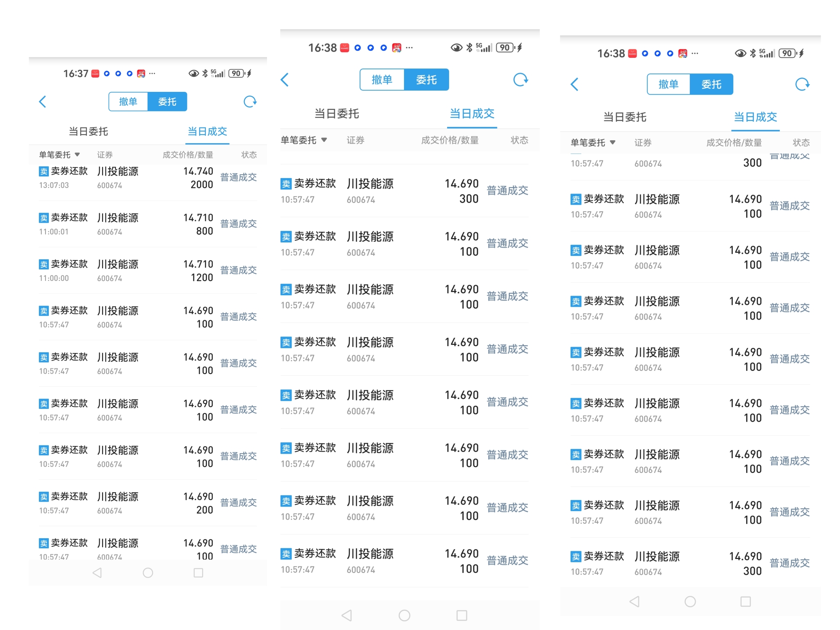The image size is (840, 630).
Task: Tap refresh icon in right phone screen
Action: (x=802, y=84)
